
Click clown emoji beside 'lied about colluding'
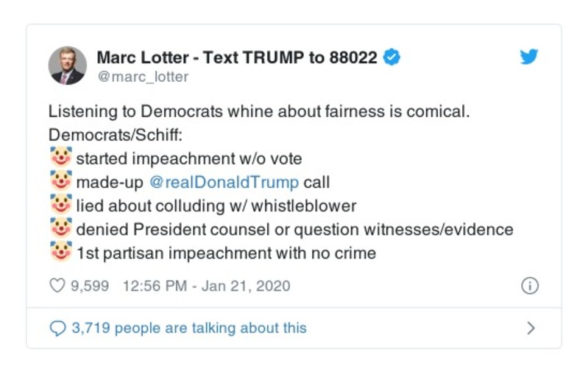click(60, 206)
